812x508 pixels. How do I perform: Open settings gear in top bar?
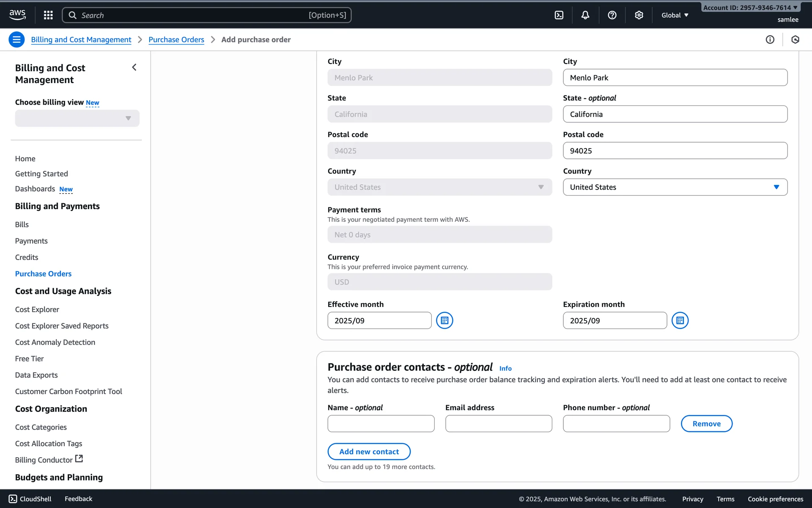[639, 15]
